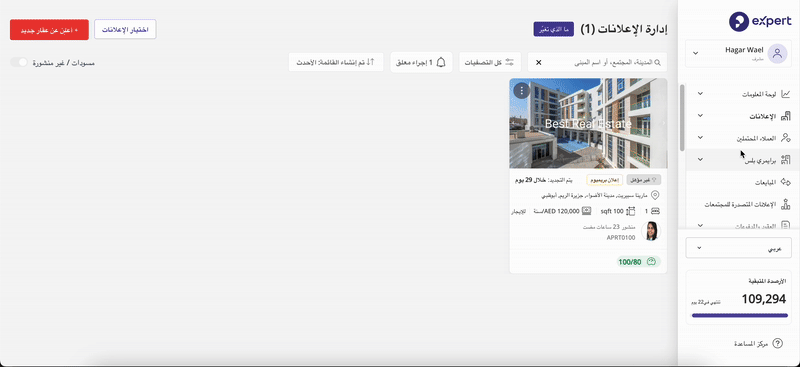The width and height of the screenshot is (800, 367).
Task: Expand the العملاء المحتملين chevron
Action: pos(700,138)
